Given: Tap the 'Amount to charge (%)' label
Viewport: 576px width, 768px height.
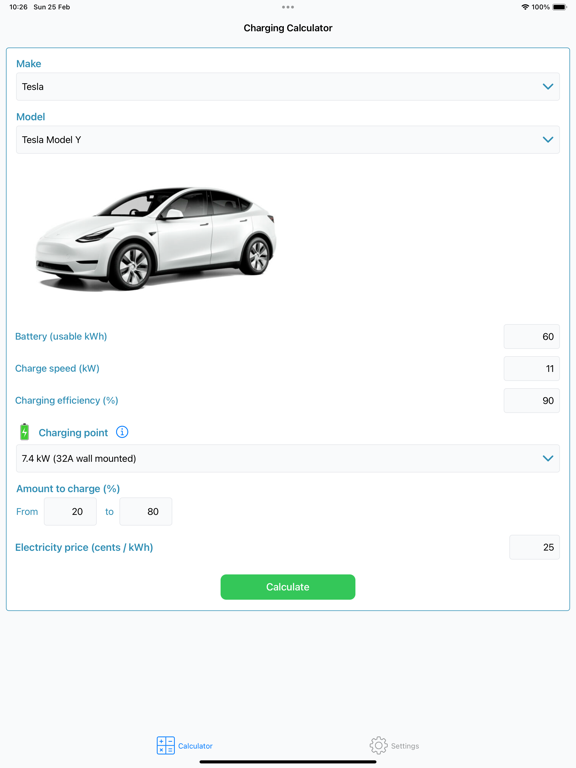Looking at the screenshot, I should (68, 488).
